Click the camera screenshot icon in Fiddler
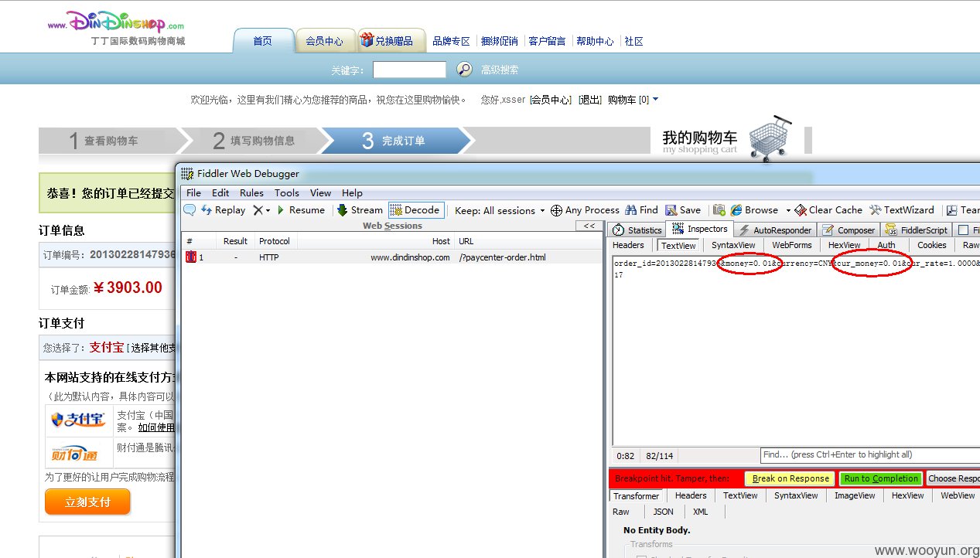Screen dimensions: 980x558 coord(719,210)
